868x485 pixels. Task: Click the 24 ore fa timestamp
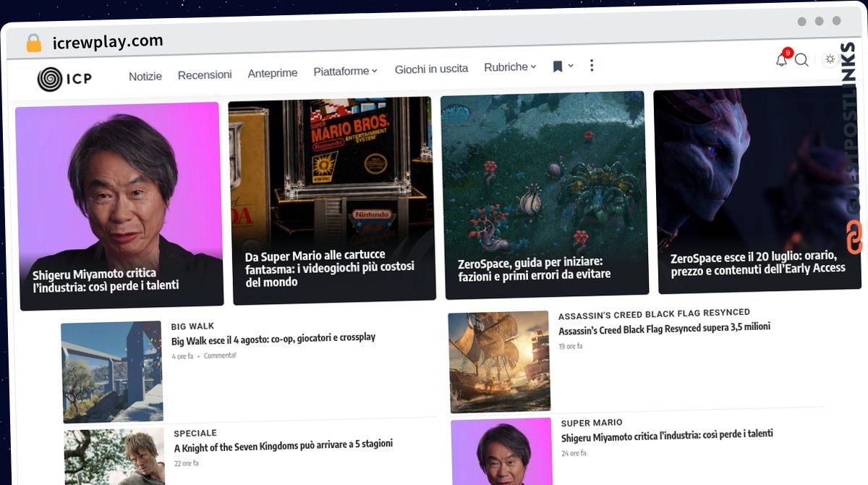pyautogui.click(x=574, y=453)
